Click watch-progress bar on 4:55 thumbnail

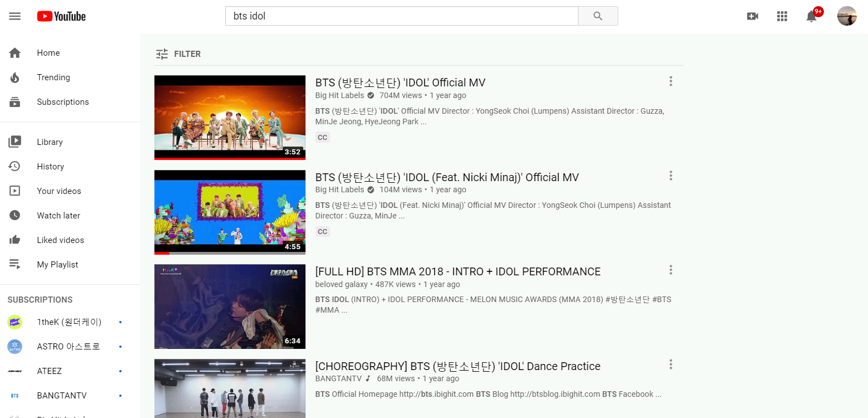click(230, 253)
